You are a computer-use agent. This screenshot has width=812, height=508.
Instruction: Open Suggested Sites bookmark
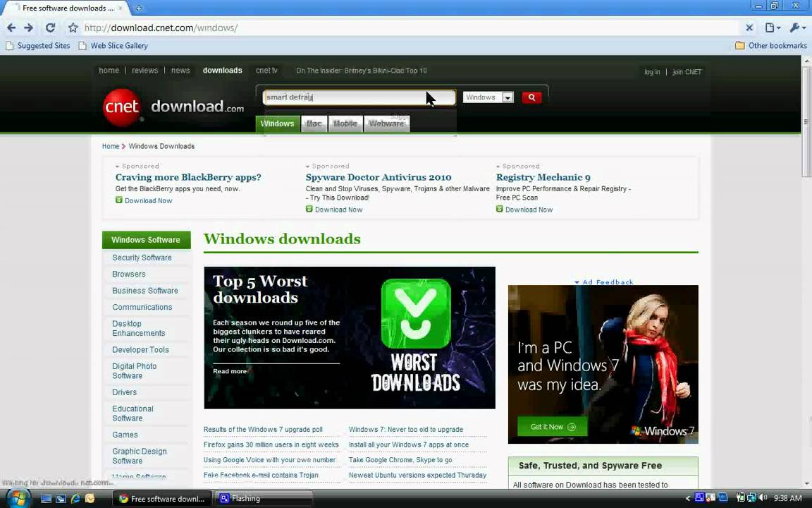click(x=38, y=46)
